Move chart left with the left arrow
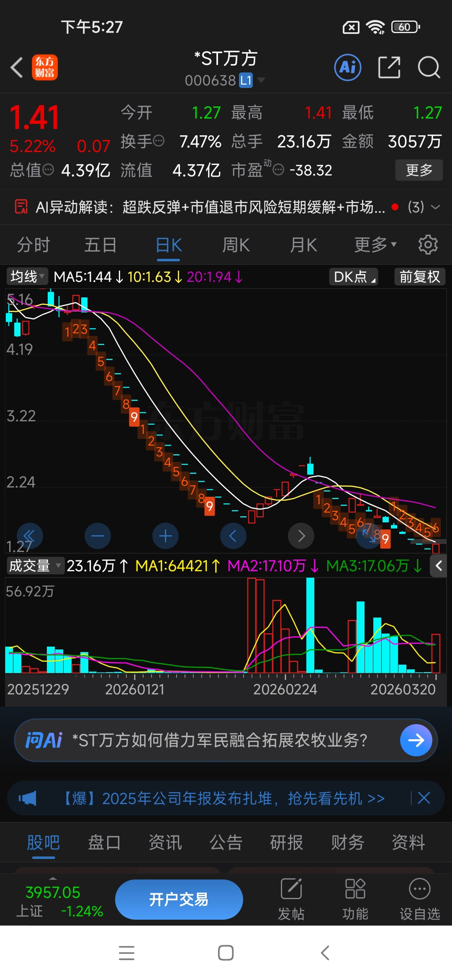This screenshot has height=980, width=452. (233, 536)
